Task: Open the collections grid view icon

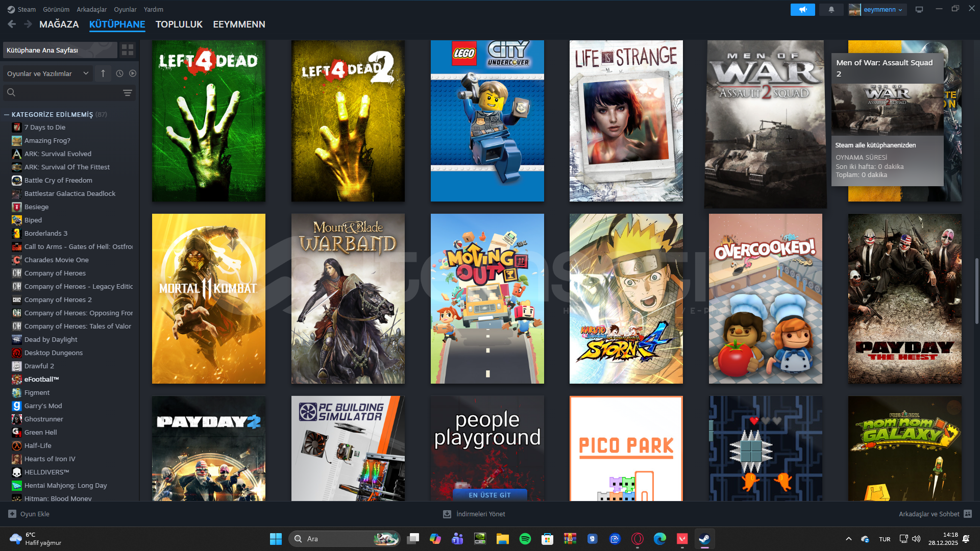Action: 128,50
